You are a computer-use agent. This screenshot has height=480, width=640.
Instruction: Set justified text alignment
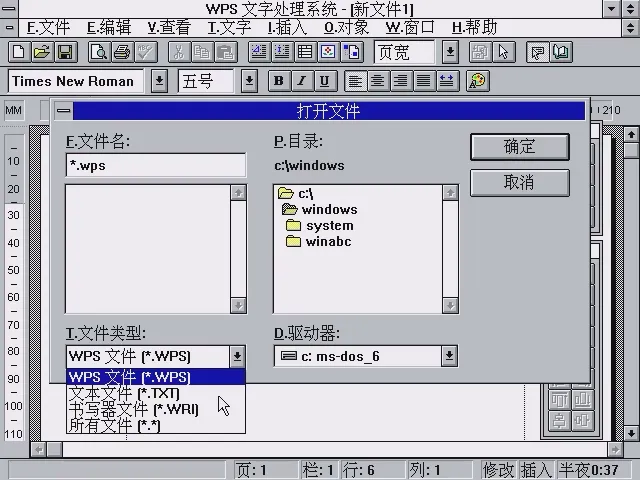coord(423,81)
